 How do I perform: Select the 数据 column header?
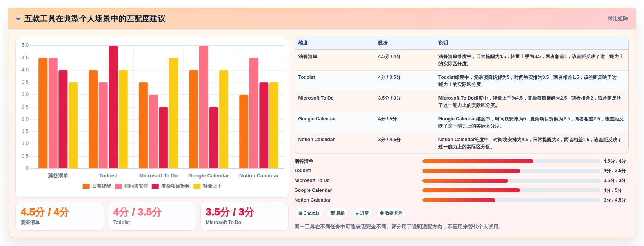(x=383, y=43)
